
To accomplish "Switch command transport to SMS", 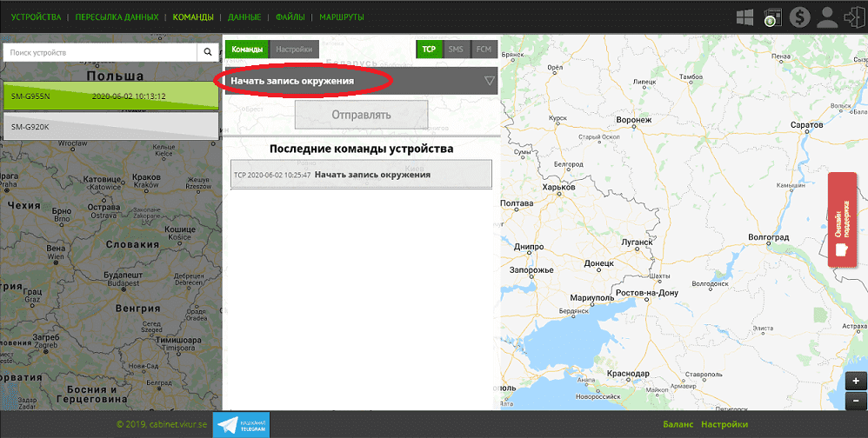I will point(456,50).
